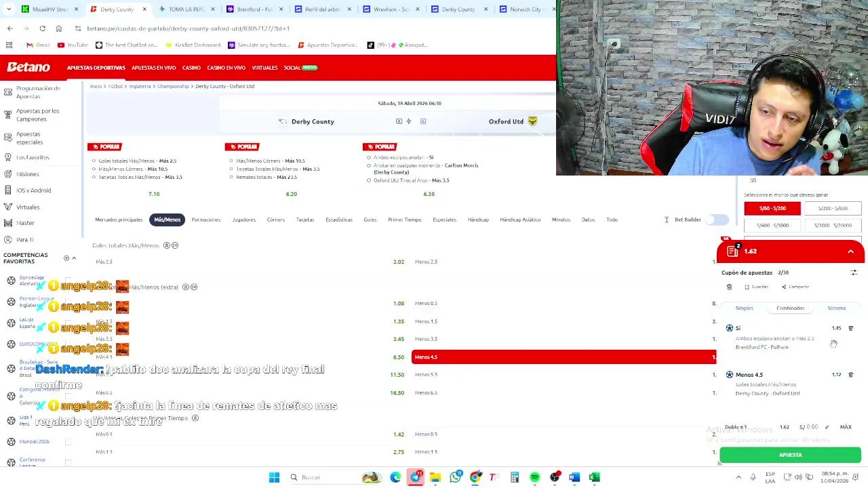The width and height of the screenshot is (868, 488).
Task: Edit the stake with the pencil icon
Action: (827, 427)
